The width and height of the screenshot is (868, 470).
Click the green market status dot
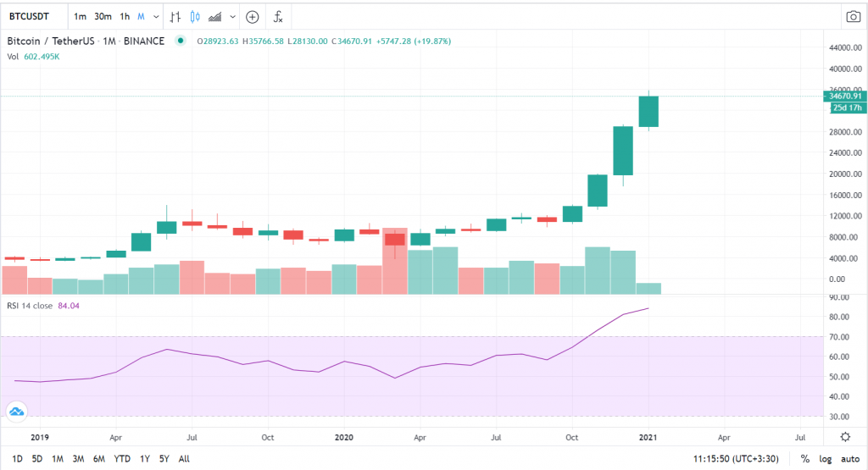pyautogui.click(x=180, y=41)
